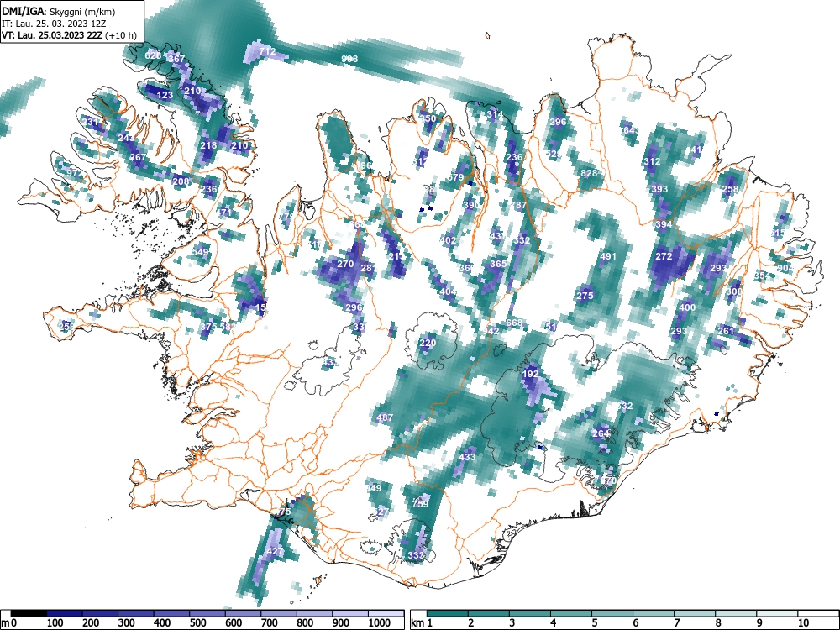This screenshot has width=840, height=630.
Task: Click the visibility value 491
Action: point(608,256)
